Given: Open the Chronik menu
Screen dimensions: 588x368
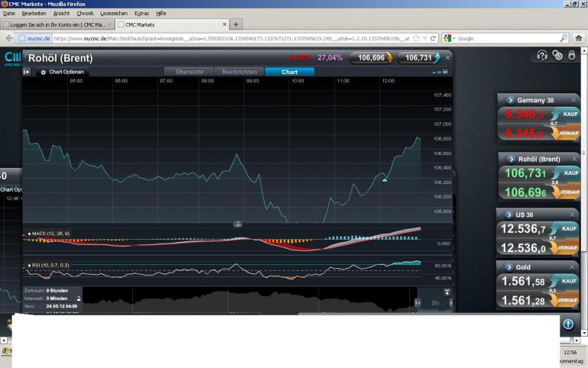Looking at the screenshot, I should pyautogui.click(x=85, y=13).
